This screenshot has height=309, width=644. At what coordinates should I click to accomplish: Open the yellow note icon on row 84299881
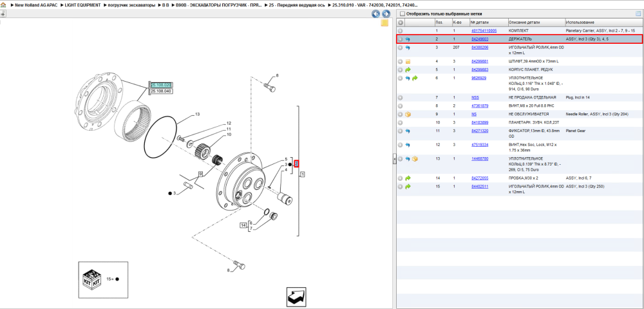pyautogui.click(x=408, y=62)
